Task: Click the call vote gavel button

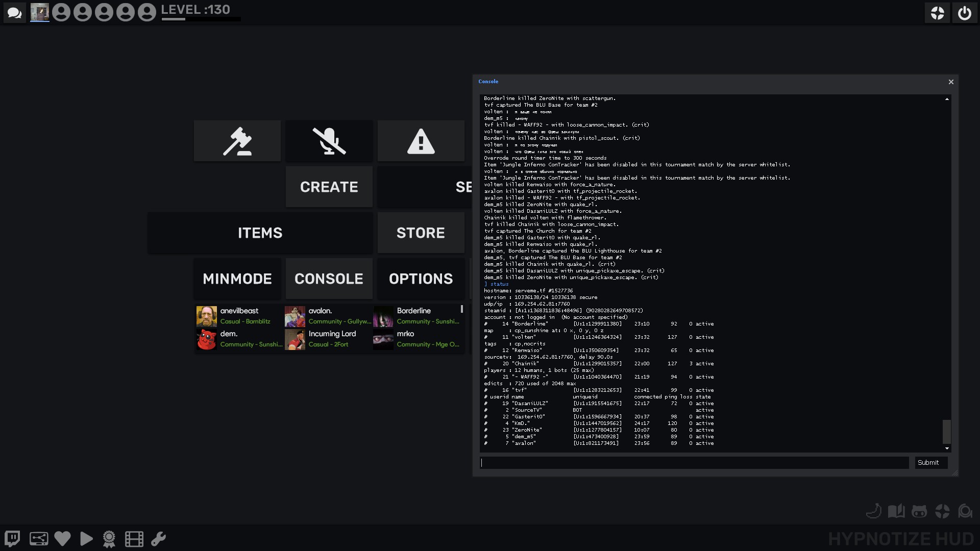Action: point(237,141)
